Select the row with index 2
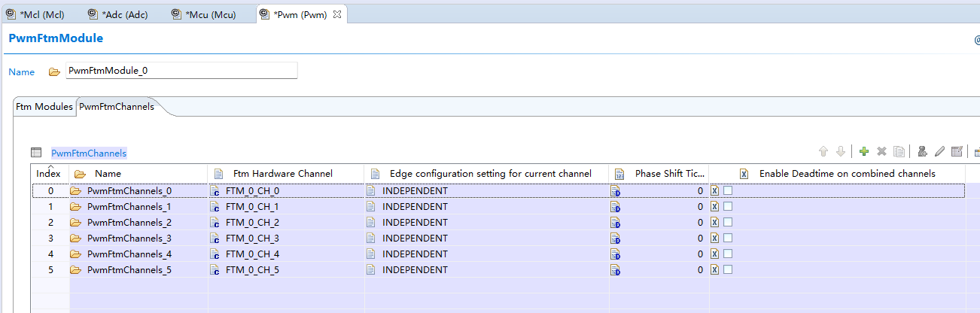This screenshot has width=980, height=313. pos(50,223)
